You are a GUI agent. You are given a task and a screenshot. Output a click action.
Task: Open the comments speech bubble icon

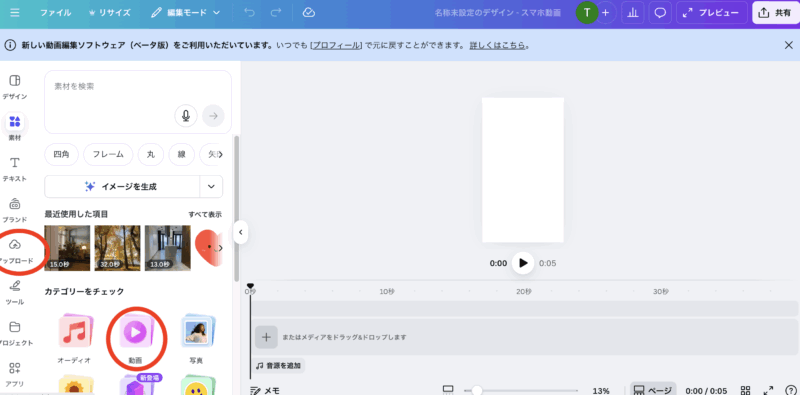(660, 13)
